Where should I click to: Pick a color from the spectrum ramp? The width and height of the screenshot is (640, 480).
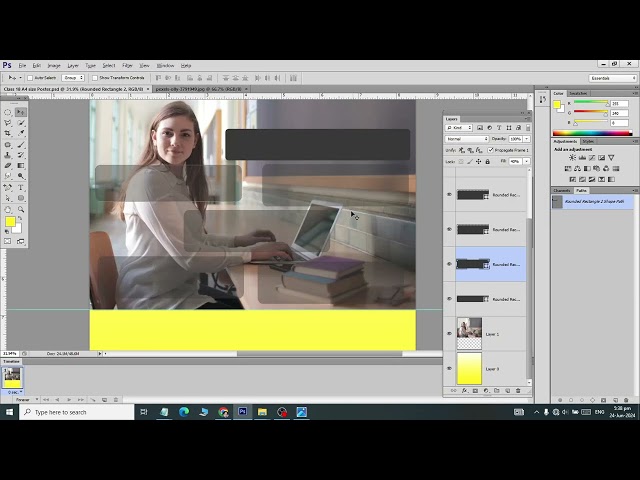(x=592, y=133)
